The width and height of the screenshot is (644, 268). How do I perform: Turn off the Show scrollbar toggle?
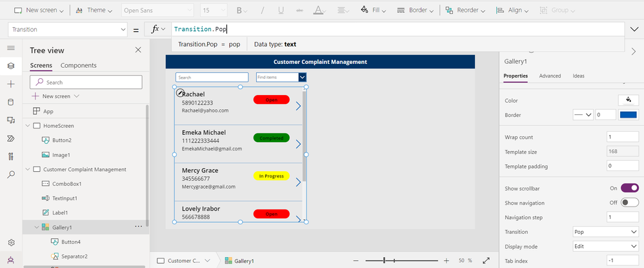coord(630,189)
